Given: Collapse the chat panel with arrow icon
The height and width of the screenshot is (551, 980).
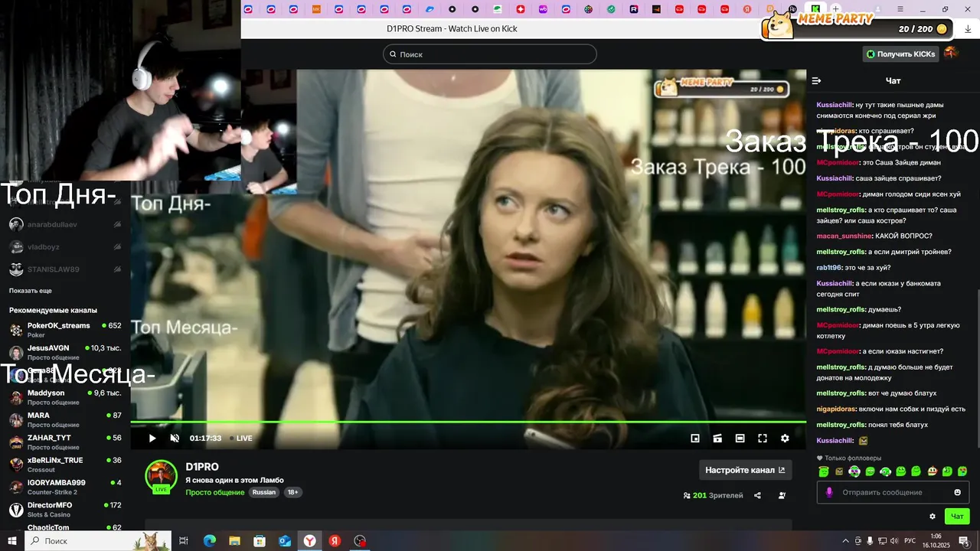Looking at the screenshot, I should 816,80.
